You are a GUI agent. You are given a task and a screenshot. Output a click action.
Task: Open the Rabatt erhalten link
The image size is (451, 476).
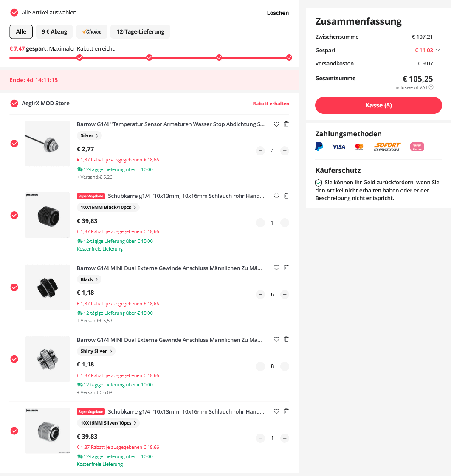[x=271, y=104]
